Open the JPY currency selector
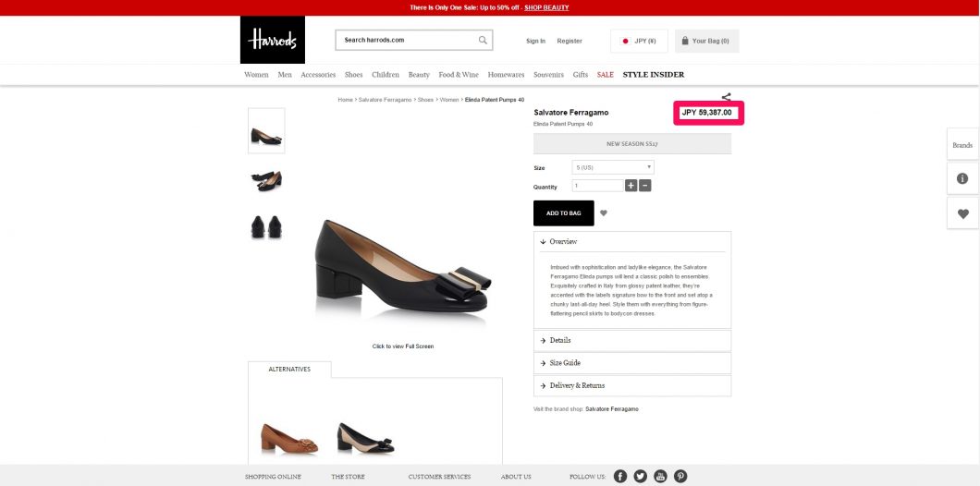 tap(639, 42)
